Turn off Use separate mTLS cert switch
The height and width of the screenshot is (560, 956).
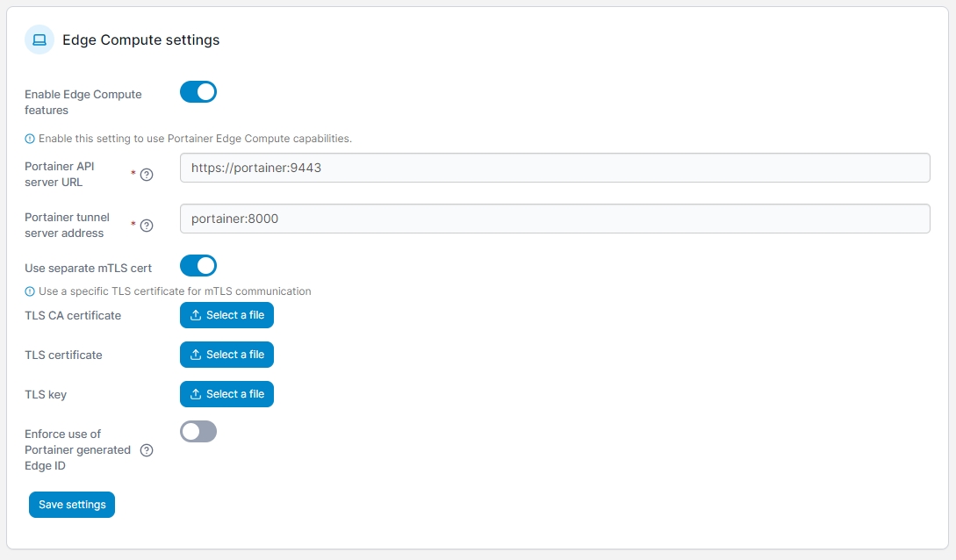click(x=198, y=266)
